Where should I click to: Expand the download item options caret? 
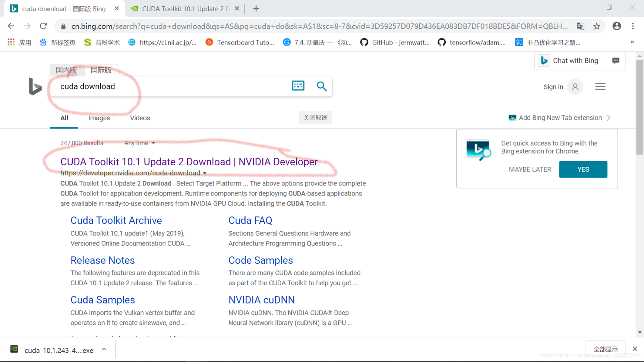(104, 349)
